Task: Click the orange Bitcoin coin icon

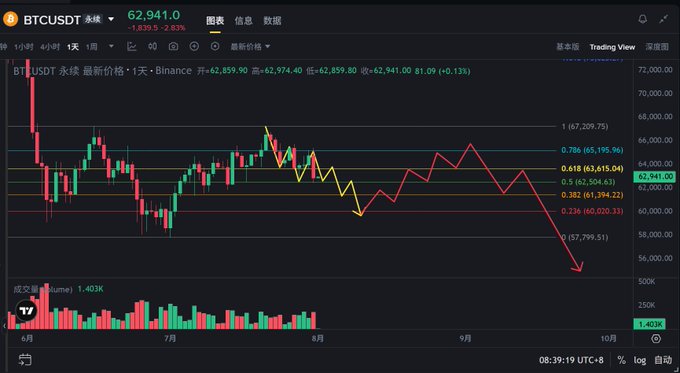Action: click(x=10, y=19)
